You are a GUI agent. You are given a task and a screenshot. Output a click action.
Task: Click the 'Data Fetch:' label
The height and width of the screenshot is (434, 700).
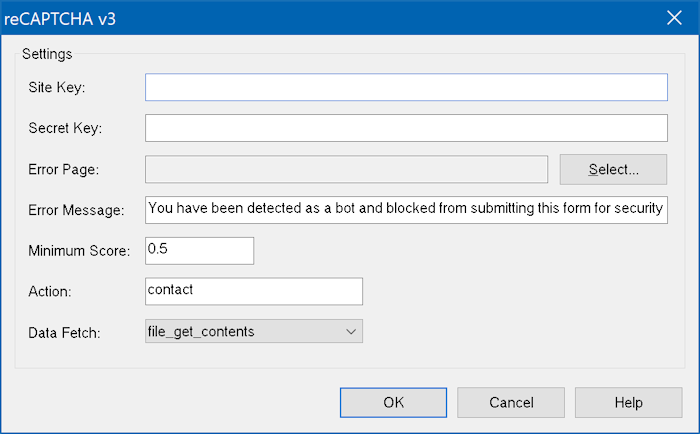(63, 331)
